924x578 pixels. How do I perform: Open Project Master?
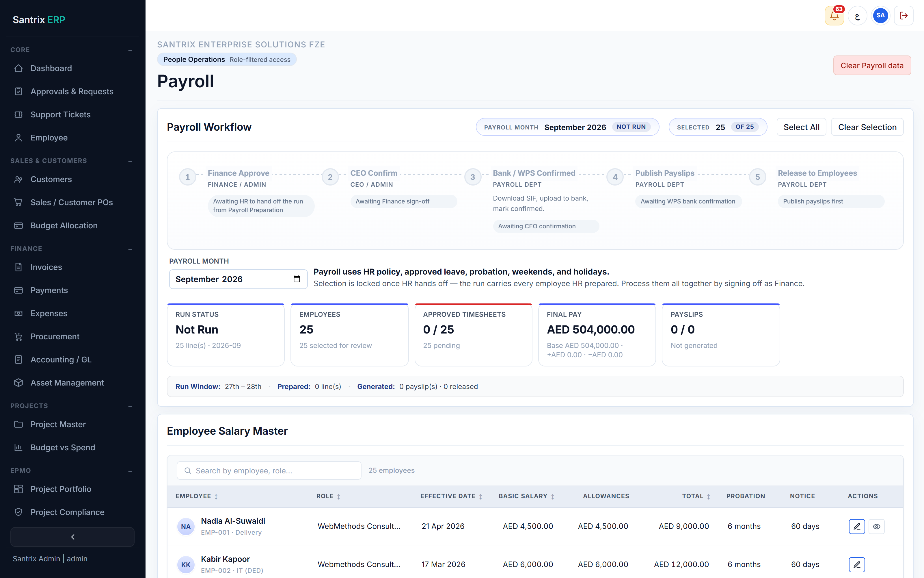coord(72,424)
